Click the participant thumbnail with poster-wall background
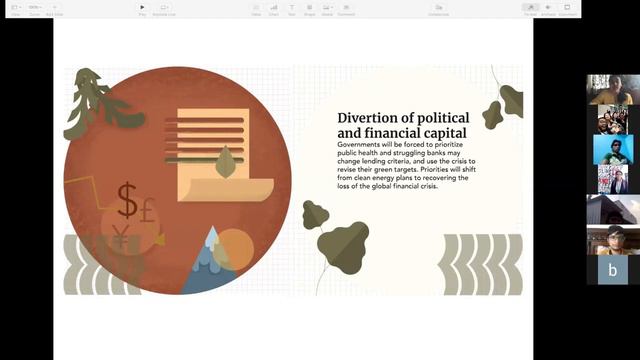The height and width of the screenshot is (360, 640). coord(613,180)
